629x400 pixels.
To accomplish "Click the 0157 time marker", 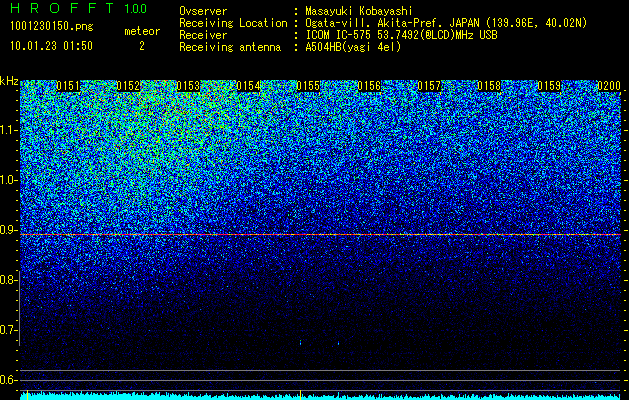I will point(429,86).
